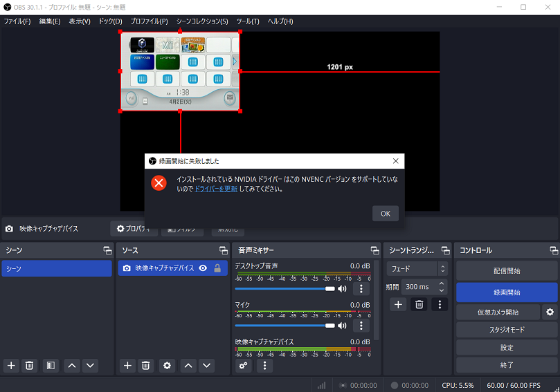
Task: Delete the selected scene with trash icon
Action: pos(29,366)
